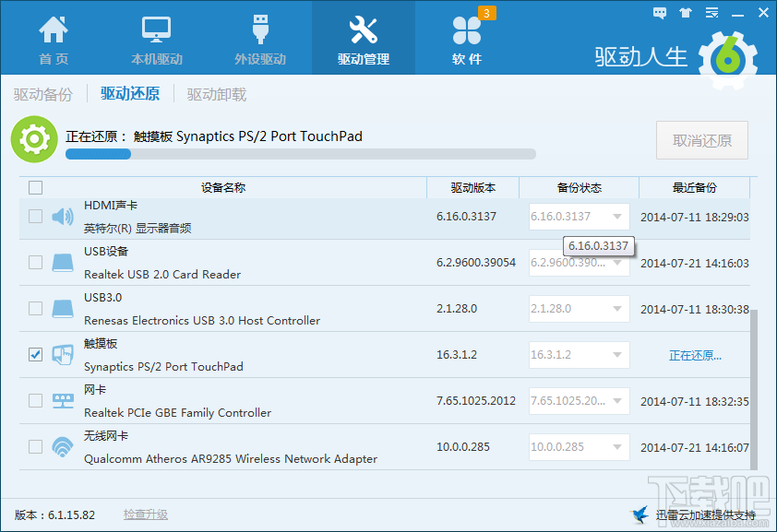Uncheck the 触摸板 row checkbox
This screenshot has height=532, width=777.
[x=35, y=354]
